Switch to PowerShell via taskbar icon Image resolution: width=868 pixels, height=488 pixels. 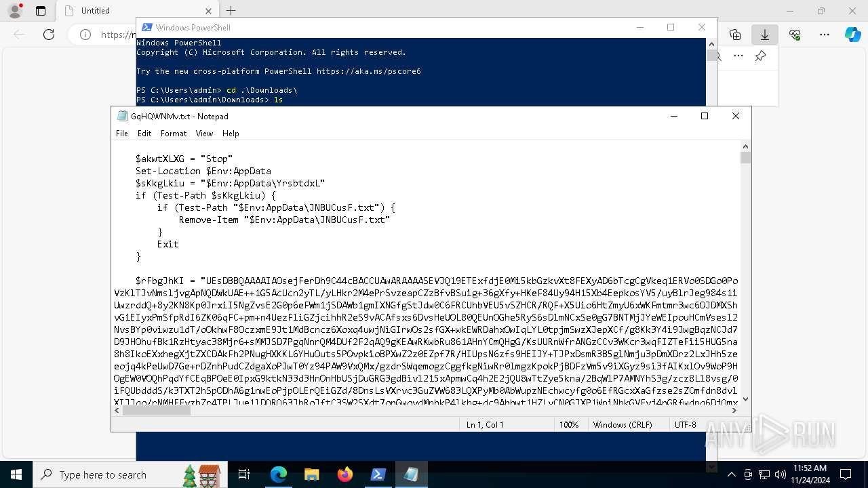(378, 474)
